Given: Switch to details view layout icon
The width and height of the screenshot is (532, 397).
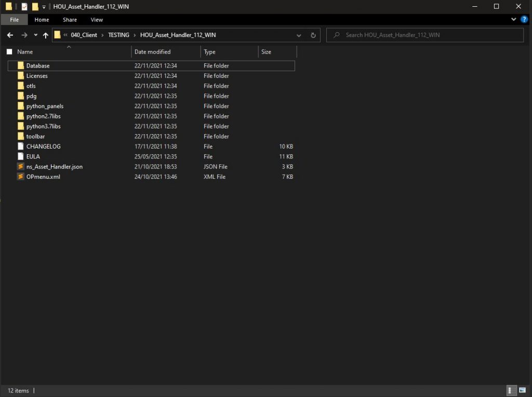Looking at the screenshot, I should (511, 390).
